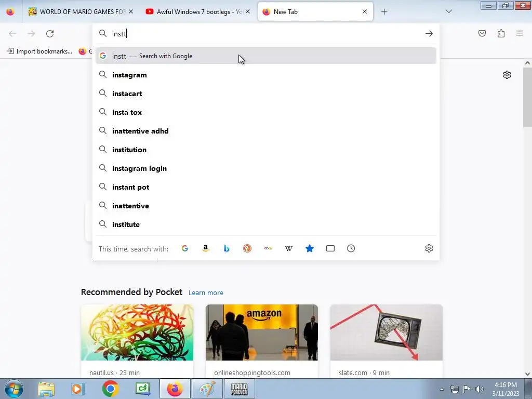532x399 pixels.
Task: Open Firefox application hamburger menu
Action: click(520, 33)
